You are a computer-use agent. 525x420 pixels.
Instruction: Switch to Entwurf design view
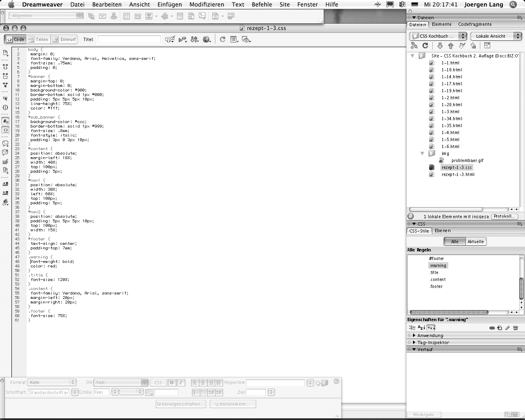[x=64, y=39]
